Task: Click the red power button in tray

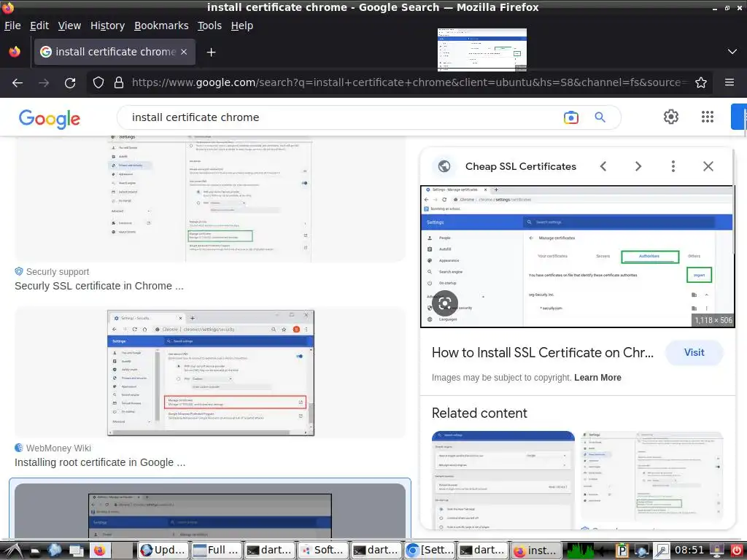Action: point(737,551)
